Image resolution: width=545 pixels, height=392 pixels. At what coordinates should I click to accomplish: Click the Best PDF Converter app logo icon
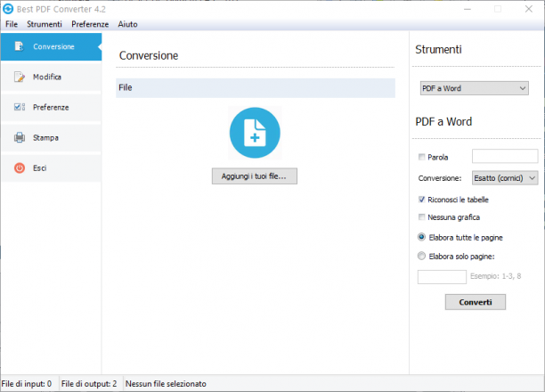(x=8, y=9)
